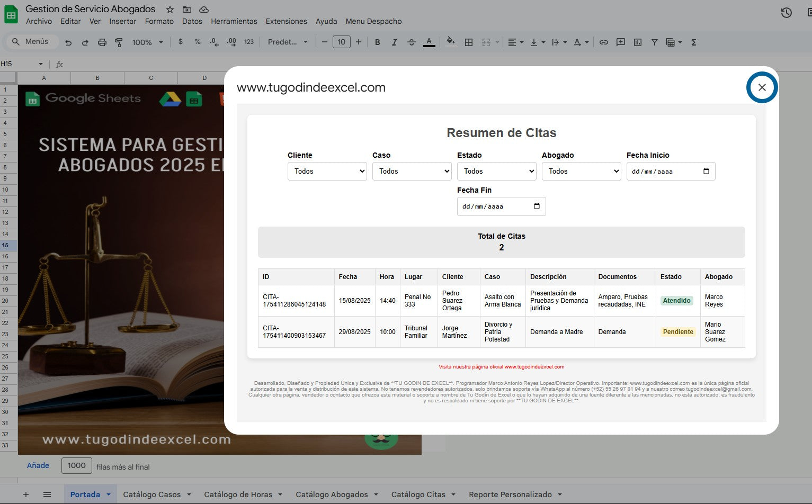Open the zoom 100% dropdown
Screen dimensions: 812x504
click(x=147, y=42)
